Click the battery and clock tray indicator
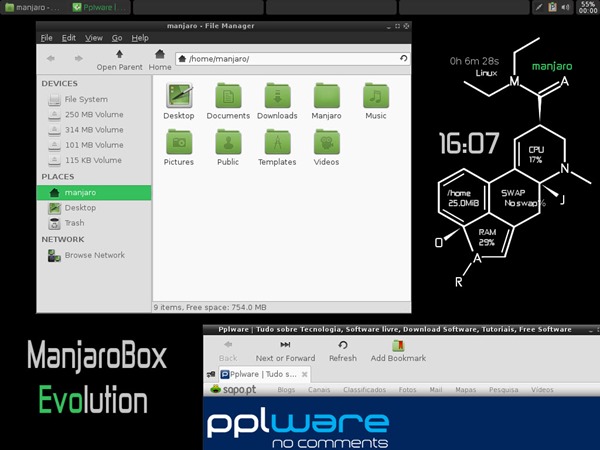 [x=588, y=7]
